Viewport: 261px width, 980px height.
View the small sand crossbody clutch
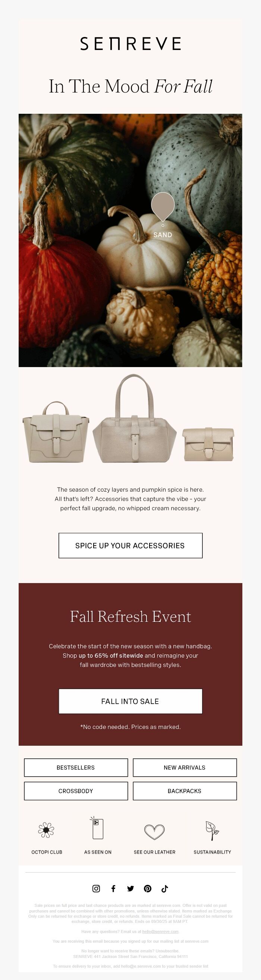[208, 444]
